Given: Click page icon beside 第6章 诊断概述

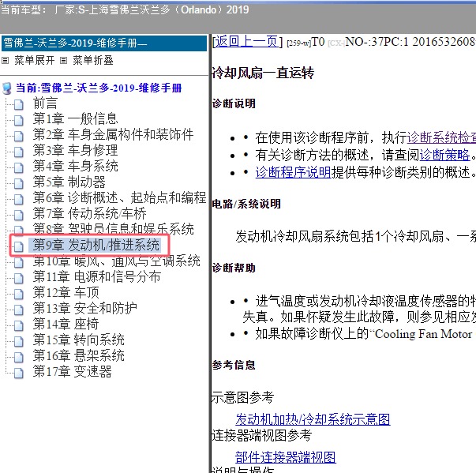Looking at the screenshot, I should tap(19, 199).
